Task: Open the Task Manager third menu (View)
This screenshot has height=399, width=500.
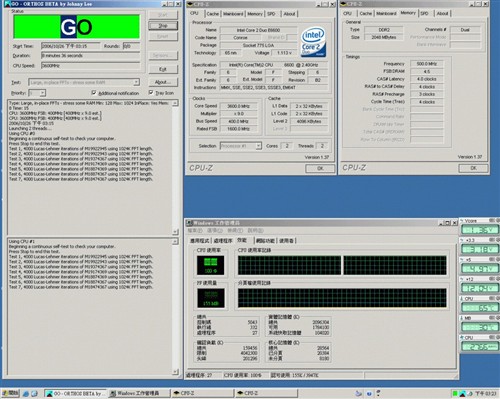Action: [234, 231]
